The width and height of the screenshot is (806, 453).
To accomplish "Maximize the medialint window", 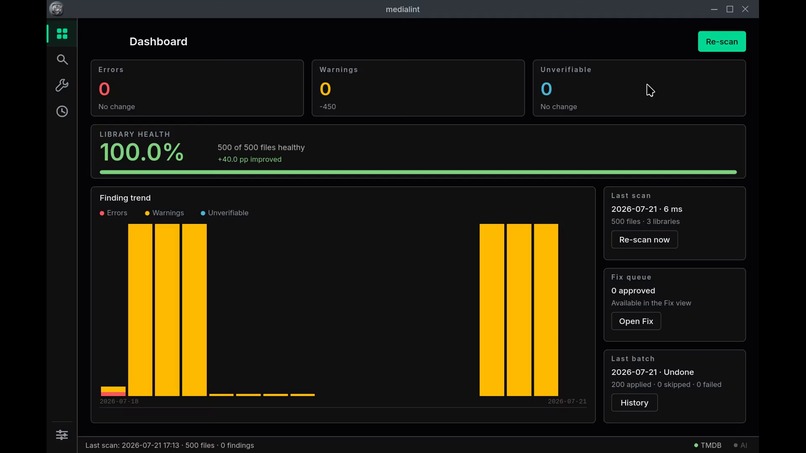I will click(729, 9).
